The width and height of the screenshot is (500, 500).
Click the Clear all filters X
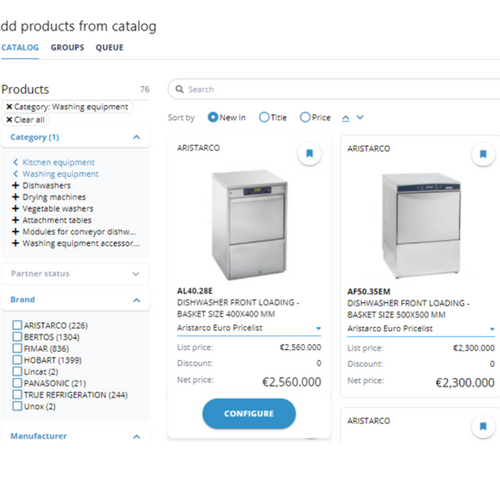(x=9, y=120)
